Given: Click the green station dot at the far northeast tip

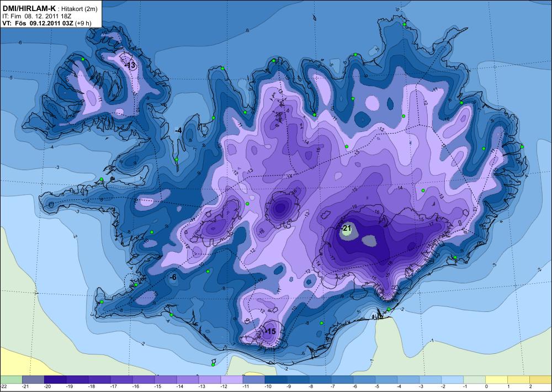Looking at the screenshot, I should click(x=405, y=24).
